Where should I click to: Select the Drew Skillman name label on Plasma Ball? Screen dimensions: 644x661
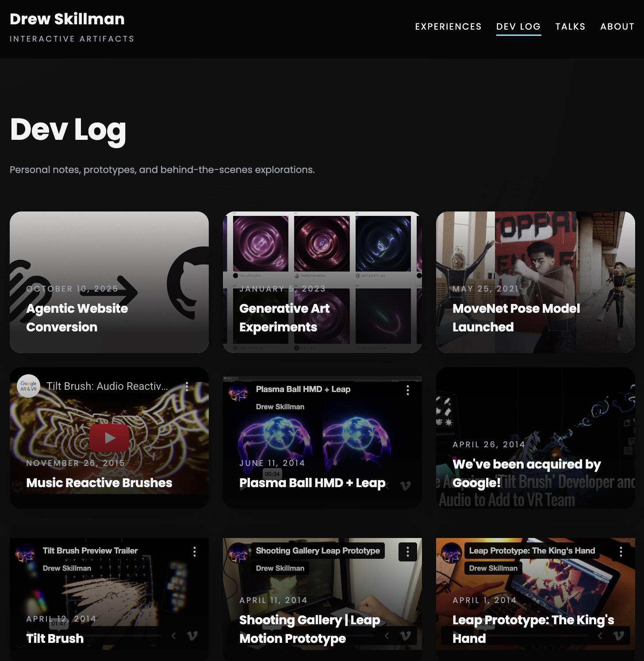click(x=280, y=406)
